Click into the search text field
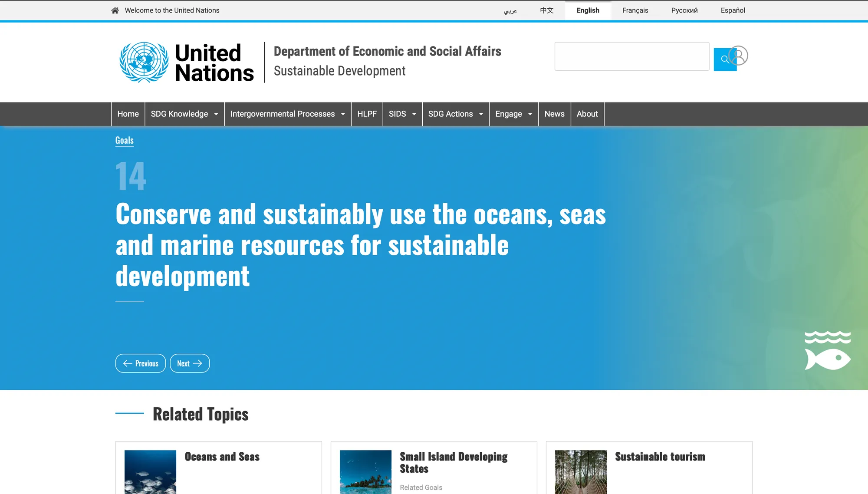This screenshot has height=494, width=868. 631,56
